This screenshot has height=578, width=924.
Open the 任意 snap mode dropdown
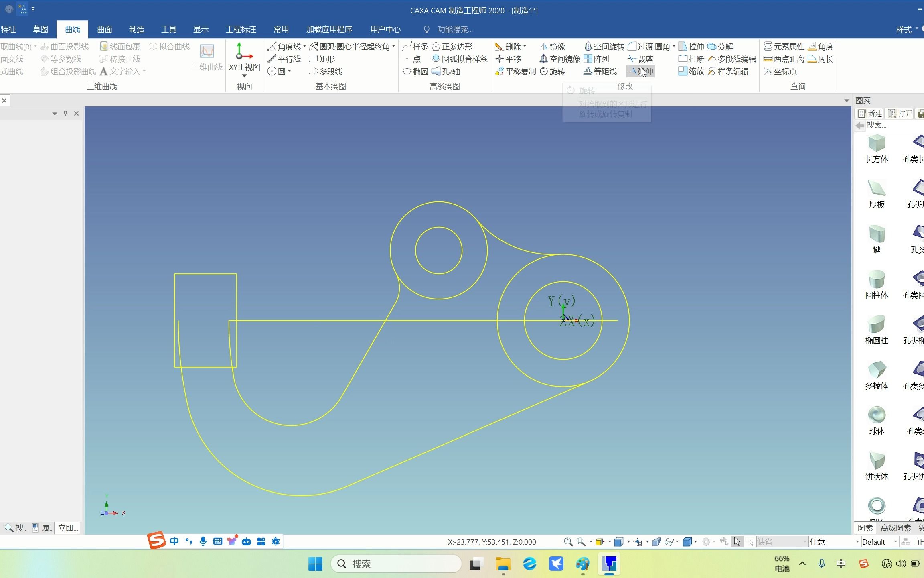pos(834,542)
